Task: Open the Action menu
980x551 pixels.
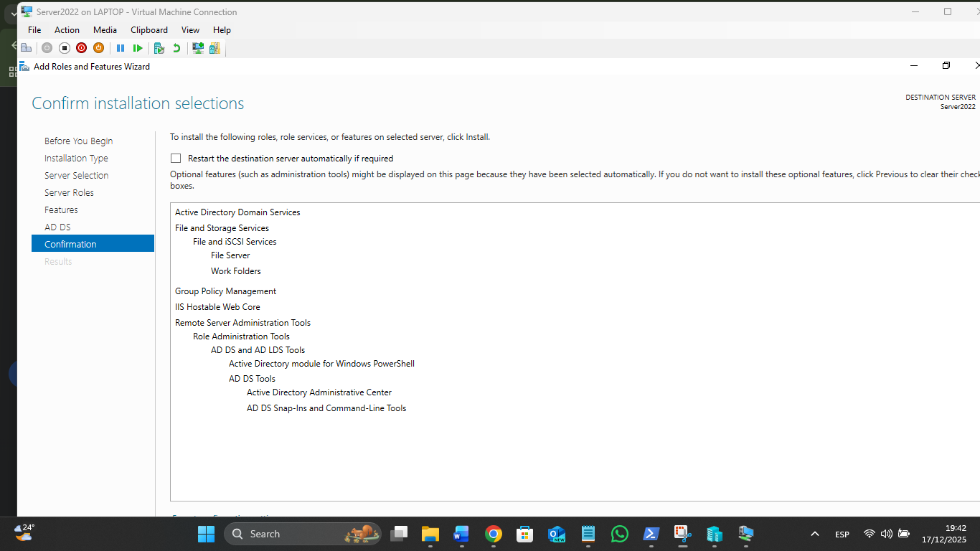Action: pos(67,30)
